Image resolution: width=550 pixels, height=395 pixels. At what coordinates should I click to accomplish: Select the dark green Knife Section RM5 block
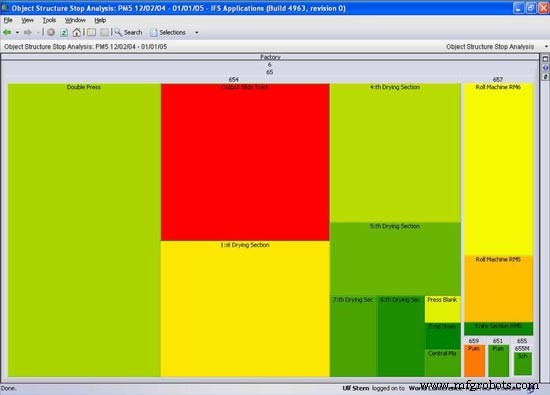(x=498, y=329)
